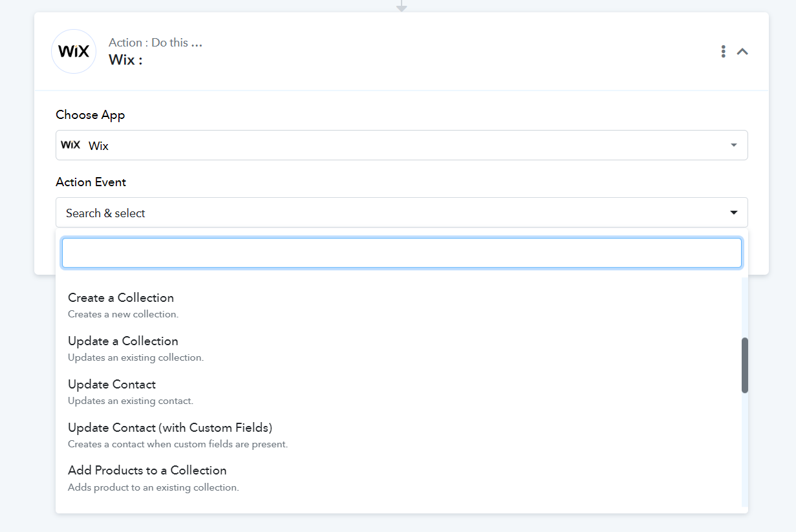Click 'Updates an existing collection.' description
This screenshot has height=532, width=796.
pyautogui.click(x=136, y=357)
